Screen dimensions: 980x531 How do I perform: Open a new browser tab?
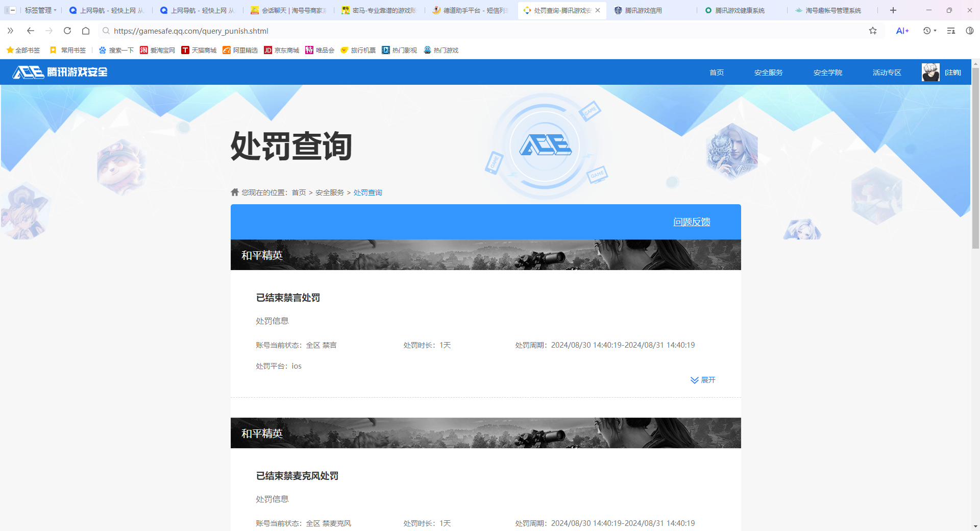[893, 10]
